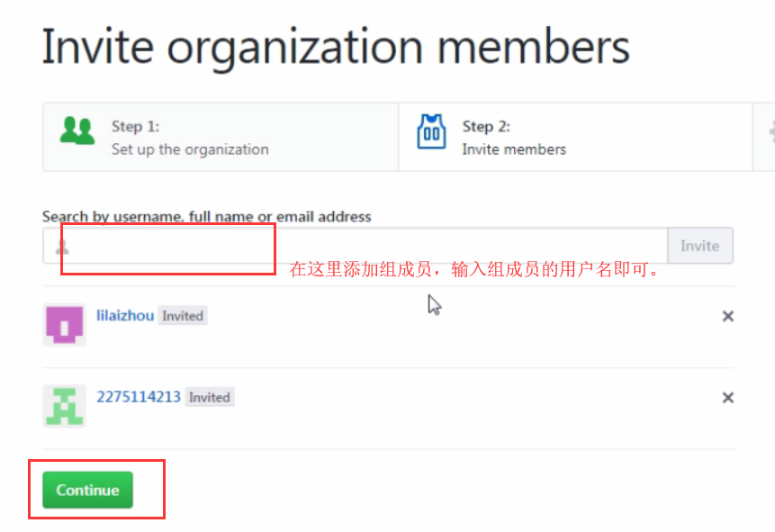Click the "Invite organization members" heading

click(x=336, y=47)
